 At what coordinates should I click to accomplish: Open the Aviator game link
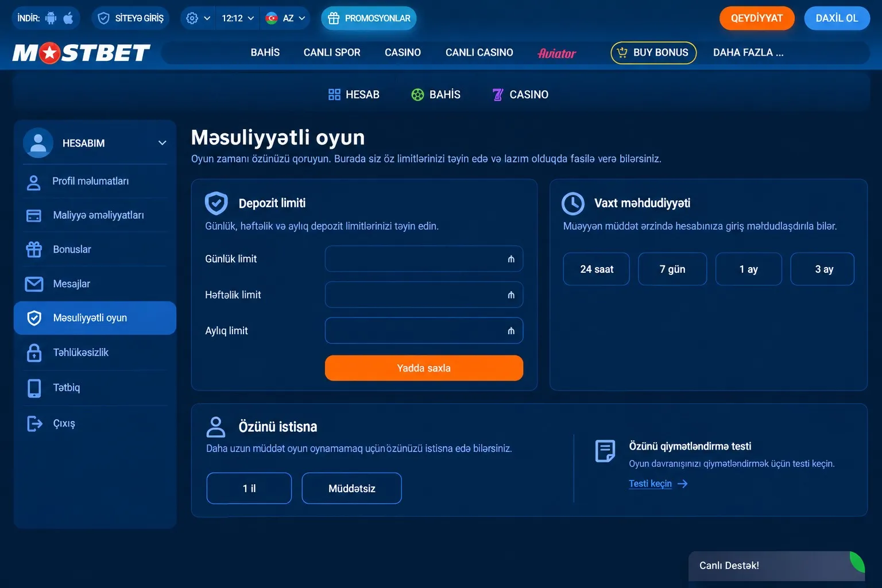[x=557, y=53]
